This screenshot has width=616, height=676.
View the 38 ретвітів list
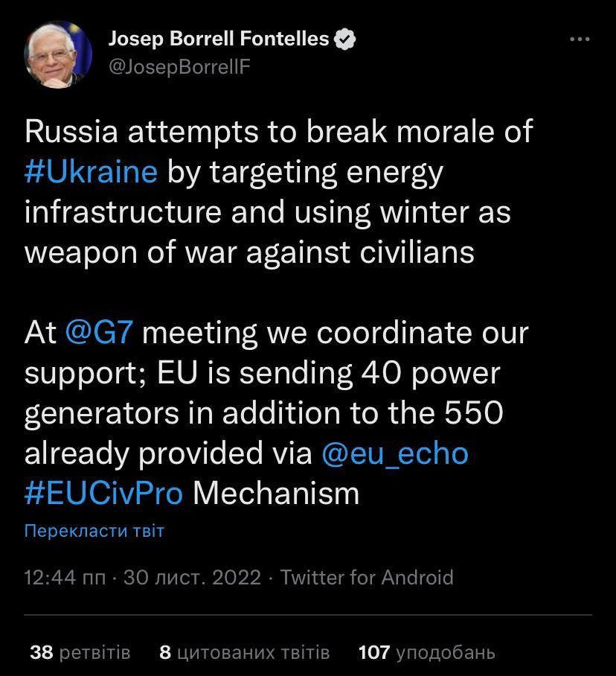80,653
